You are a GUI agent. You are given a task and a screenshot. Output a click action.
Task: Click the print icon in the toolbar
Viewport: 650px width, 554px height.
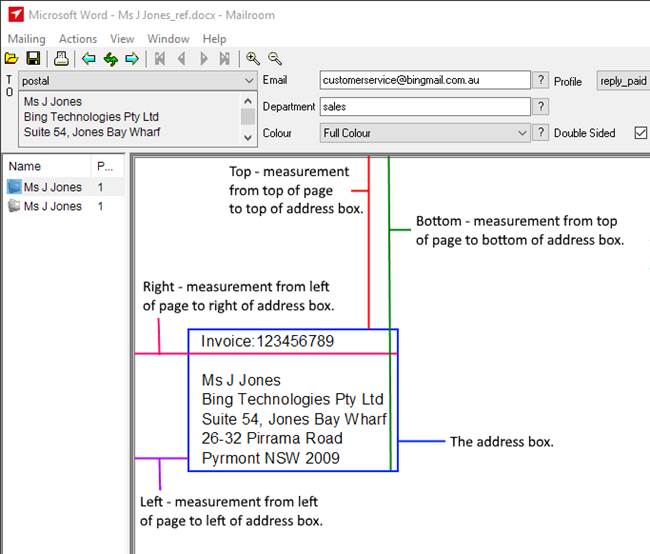61,58
